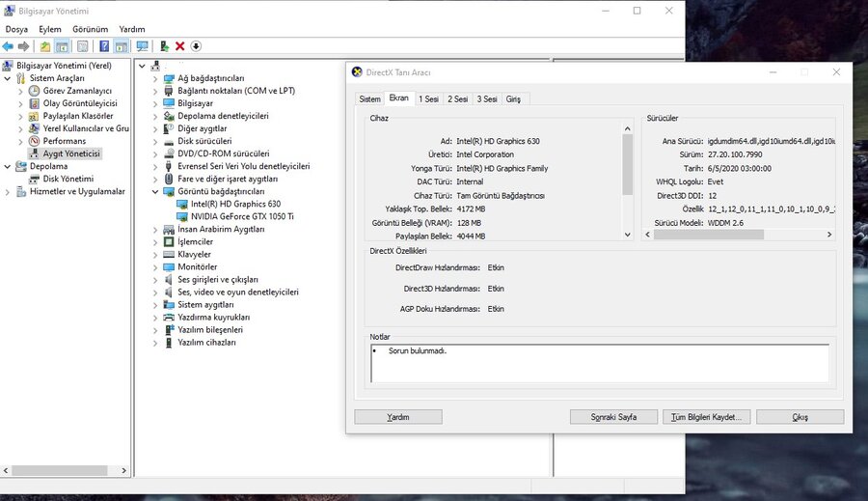
Task: Switch to the Giriş tab
Action: [513, 99]
